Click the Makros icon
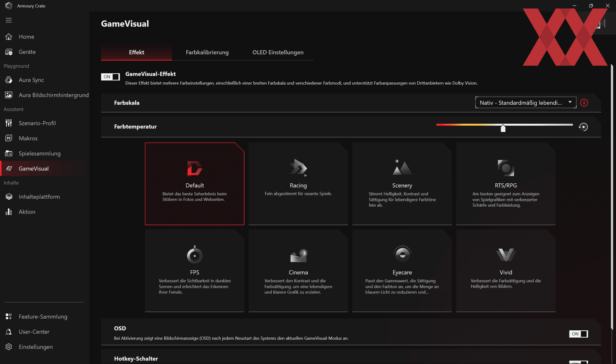This screenshot has width=616, height=364. point(9,138)
